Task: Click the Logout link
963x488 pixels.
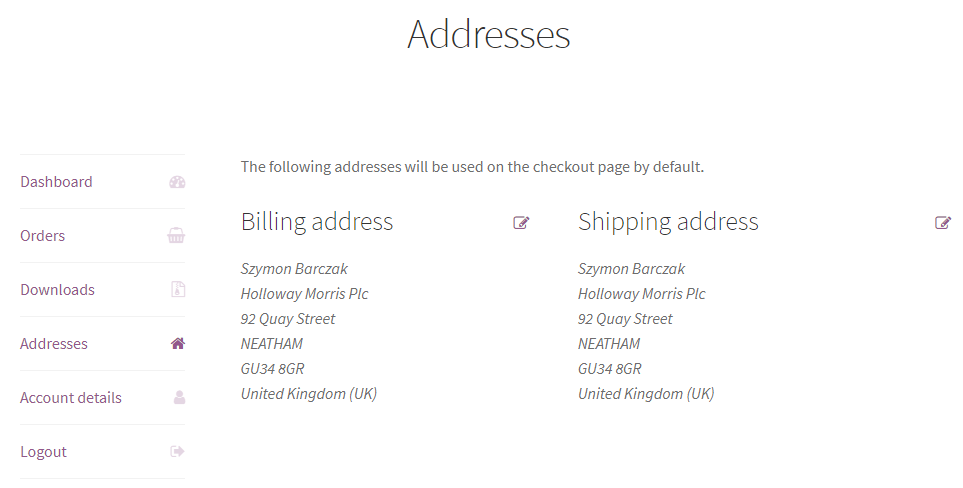Action: pyautogui.click(x=43, y=452)
